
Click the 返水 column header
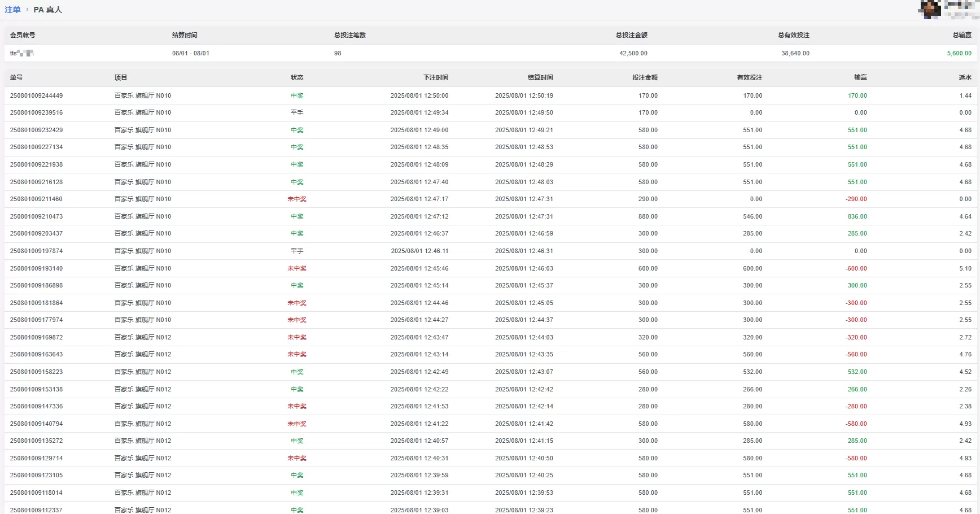965,77
